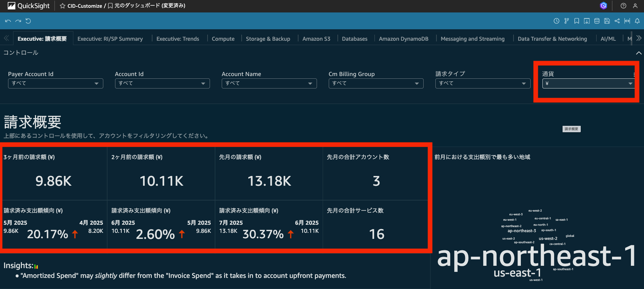
Task: Star the CID-Customize dashboard as favorite
Action: 63,6
